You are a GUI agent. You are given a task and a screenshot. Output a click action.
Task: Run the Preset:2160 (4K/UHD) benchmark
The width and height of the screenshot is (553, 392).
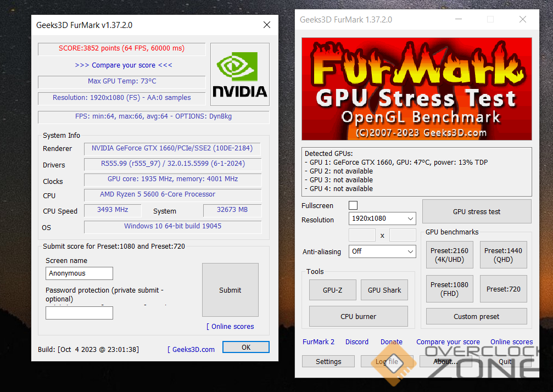449,255
